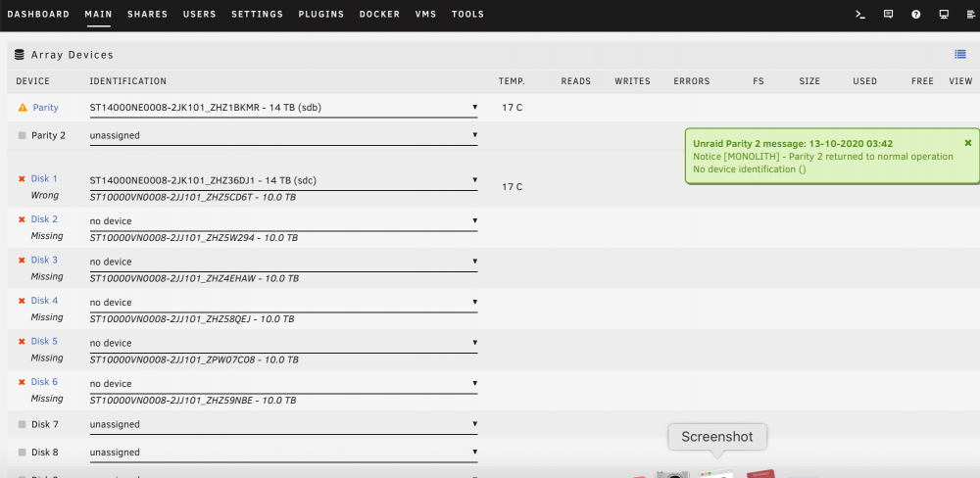Select the Main tab
Image resolution: width=980 pixels, height=478 pixels.
(99, 15)
